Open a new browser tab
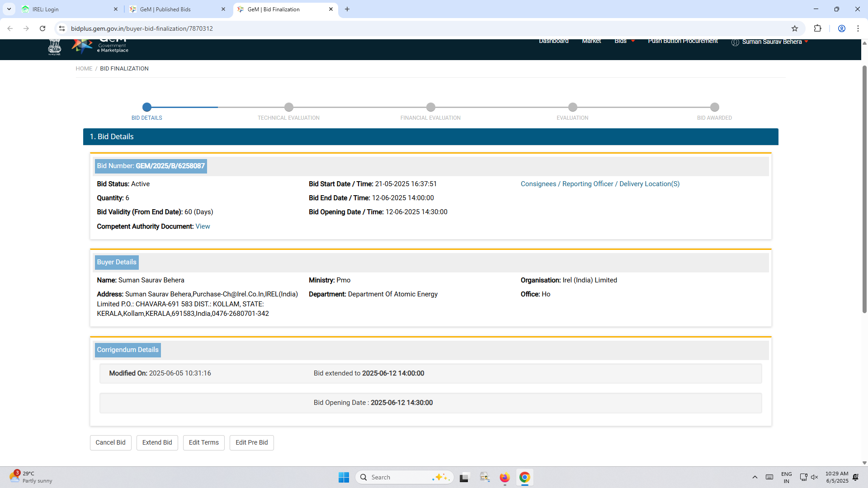 click(x=347, y=9)
